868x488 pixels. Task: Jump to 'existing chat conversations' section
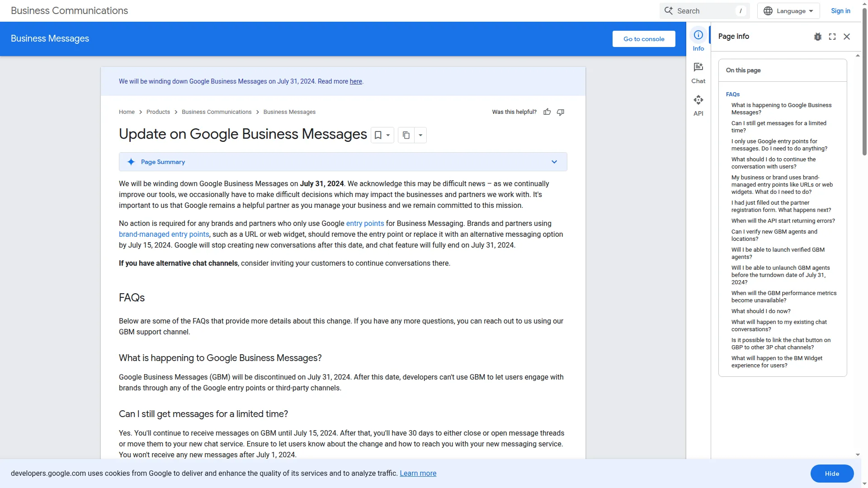coord(779,326)
